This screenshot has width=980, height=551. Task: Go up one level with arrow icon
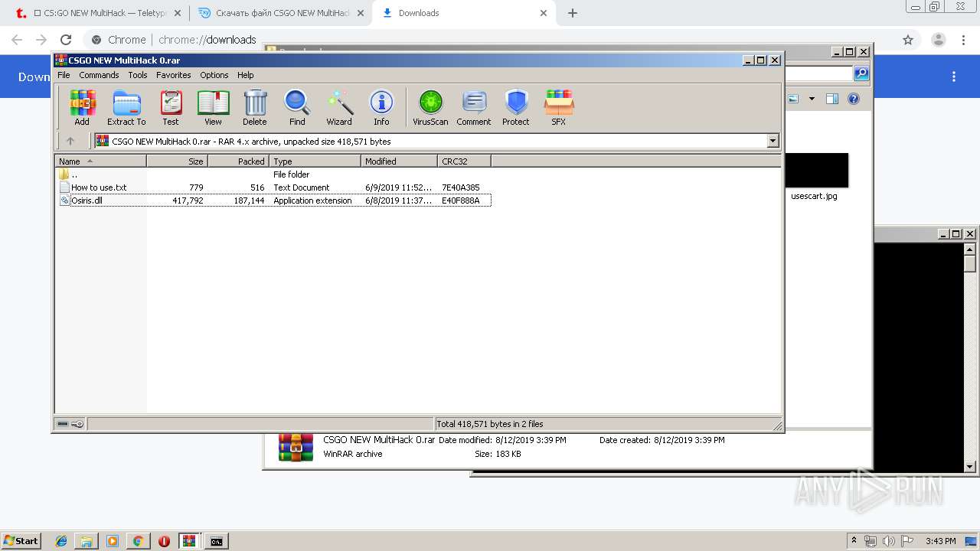tap(70, 141)
